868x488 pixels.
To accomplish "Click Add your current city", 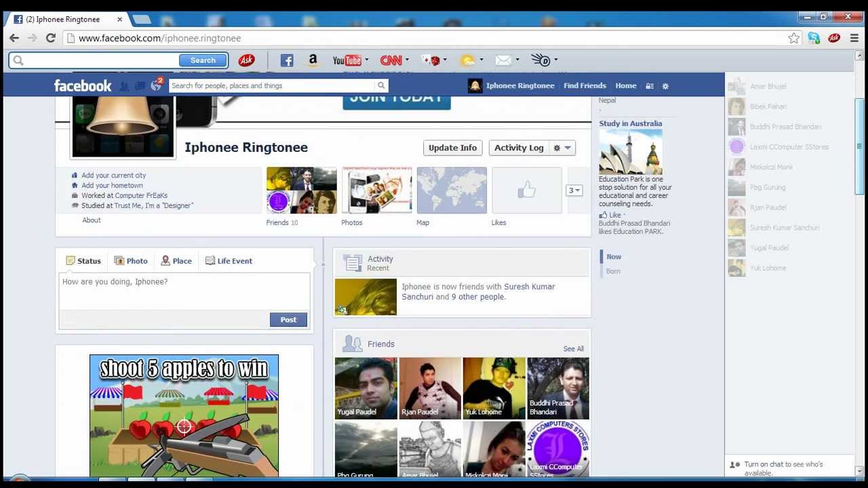I will [113, 176].
